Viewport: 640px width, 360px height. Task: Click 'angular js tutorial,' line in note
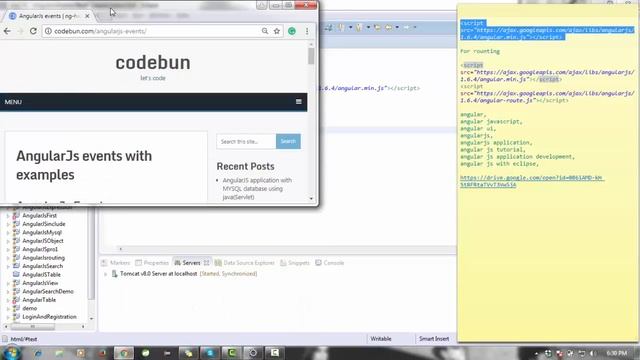click(x=493, y=150)
